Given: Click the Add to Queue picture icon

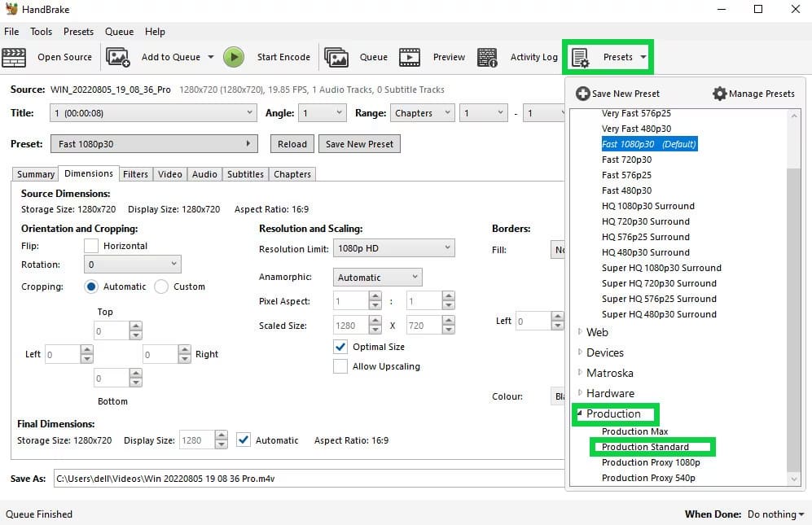Looking at the screenshot, I should coord(117,57).
